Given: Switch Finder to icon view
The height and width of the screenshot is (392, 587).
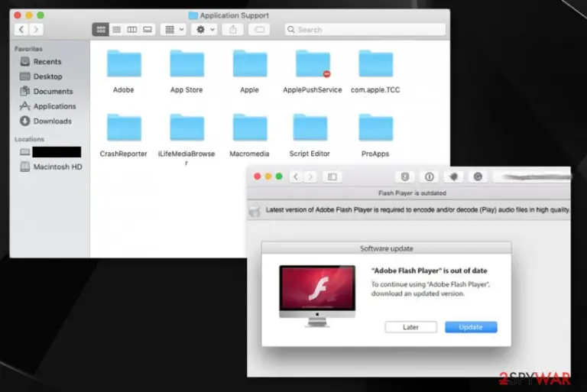Looking at the screenshot, I should (x=101, y=30).
